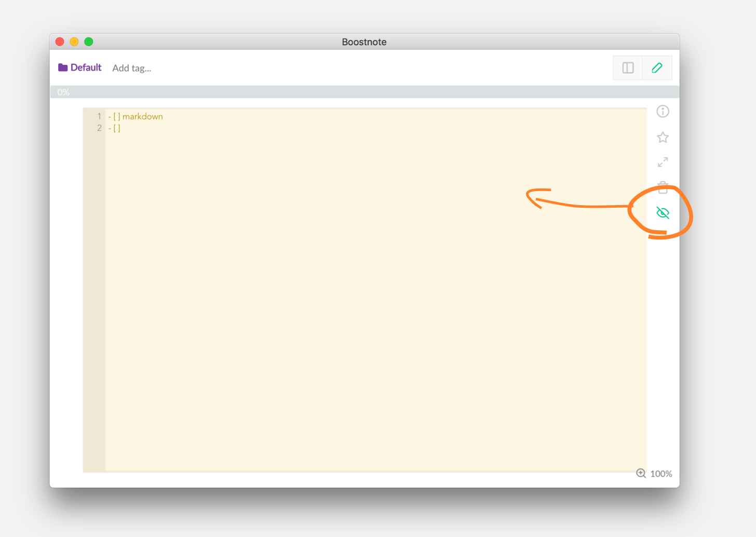
Task: Click the zoom magnifier icon
Action: tap(641, 473)
